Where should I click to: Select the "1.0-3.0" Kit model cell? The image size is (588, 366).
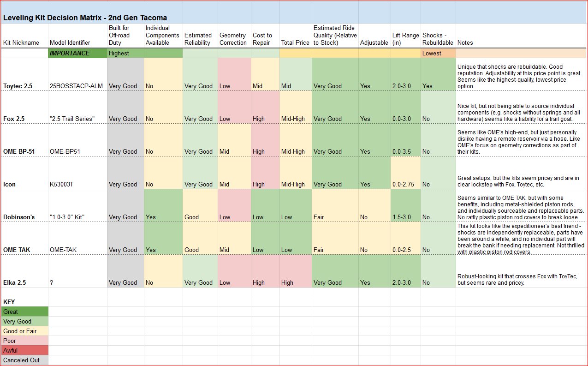pyautogui.click(x=77, y=205)
